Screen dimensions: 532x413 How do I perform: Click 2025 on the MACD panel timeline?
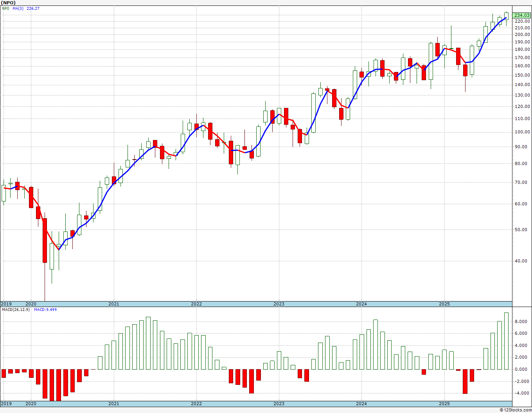pos(444,404)
